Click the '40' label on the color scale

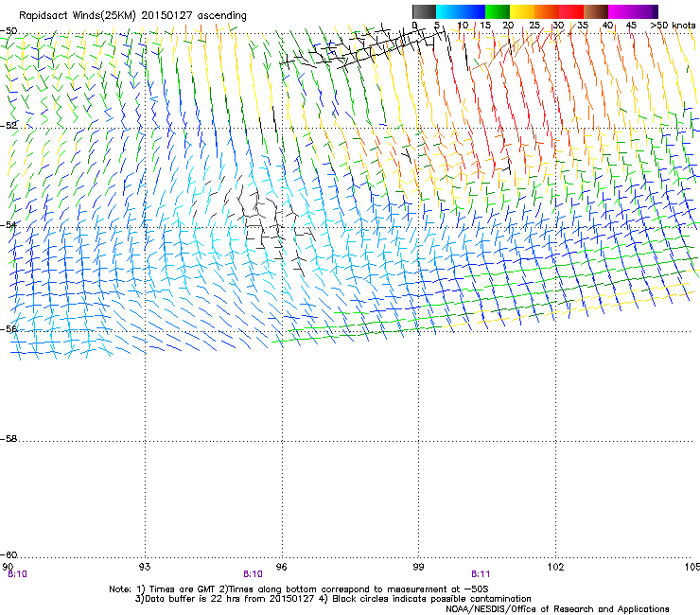607,26
